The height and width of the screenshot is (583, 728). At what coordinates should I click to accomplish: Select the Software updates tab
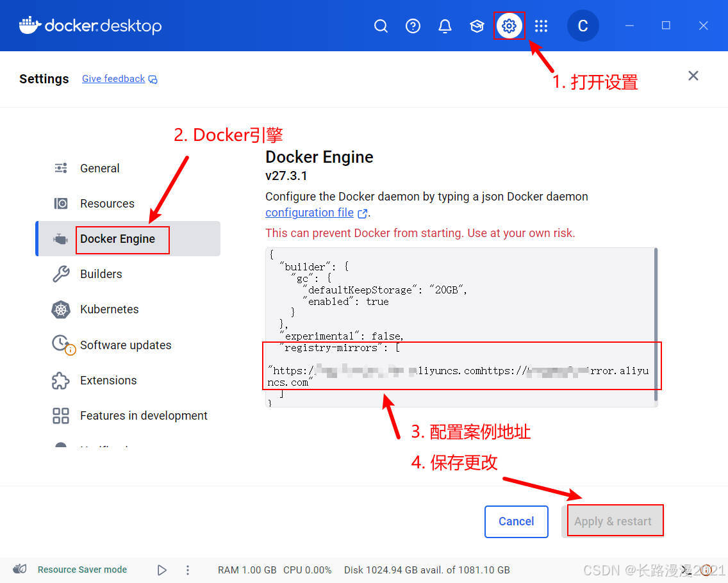click(128, 345)
